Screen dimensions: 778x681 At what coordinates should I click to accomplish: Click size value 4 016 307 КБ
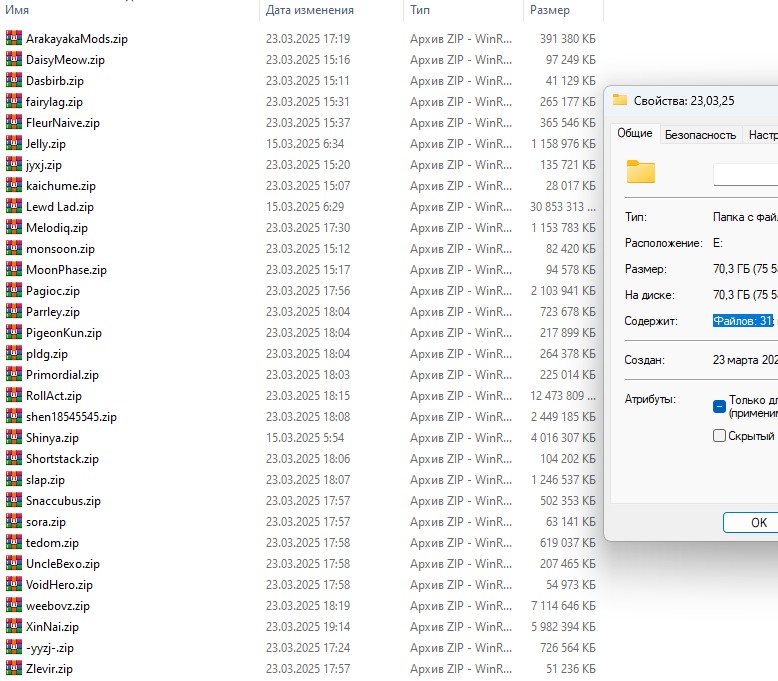563,437
